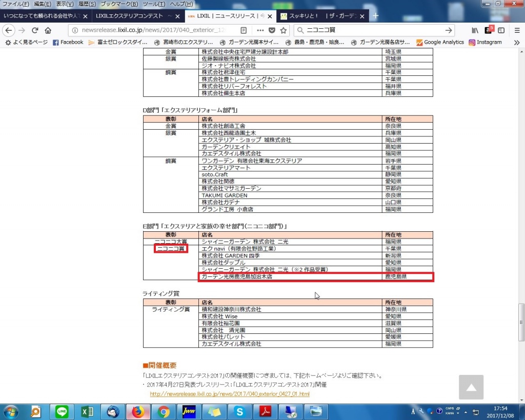This screenshot has height=420, width=525.
Task: Open the ツール(T) menu
Action: pyautogui.click(x=154, y=4)
